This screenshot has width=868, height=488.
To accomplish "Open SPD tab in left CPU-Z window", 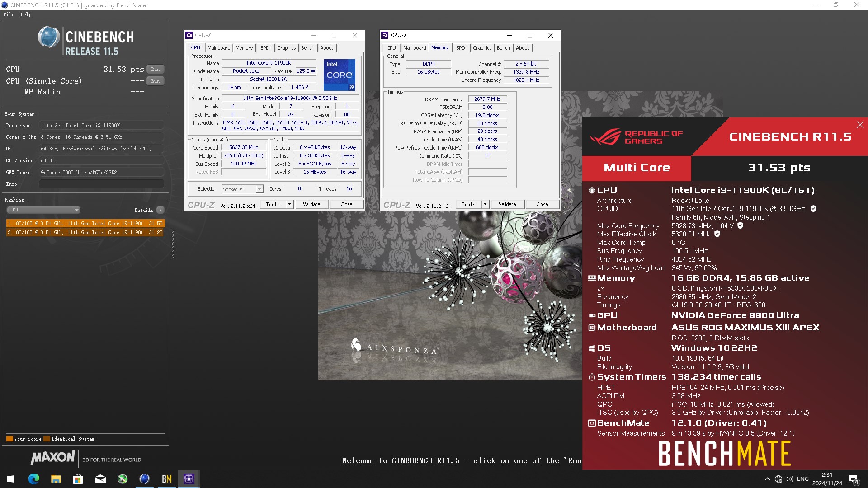I will (x=265, y=48).
